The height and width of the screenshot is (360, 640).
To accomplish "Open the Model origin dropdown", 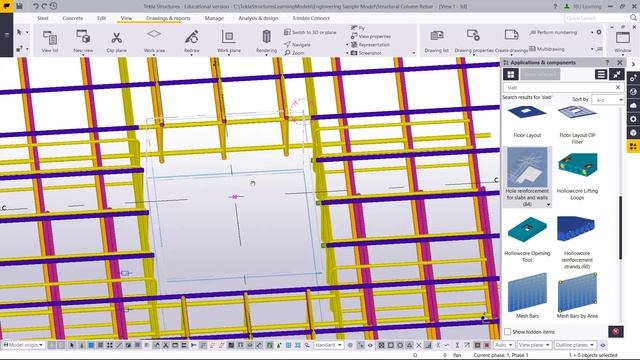I will pyautogui.click(x=23, y=345).
